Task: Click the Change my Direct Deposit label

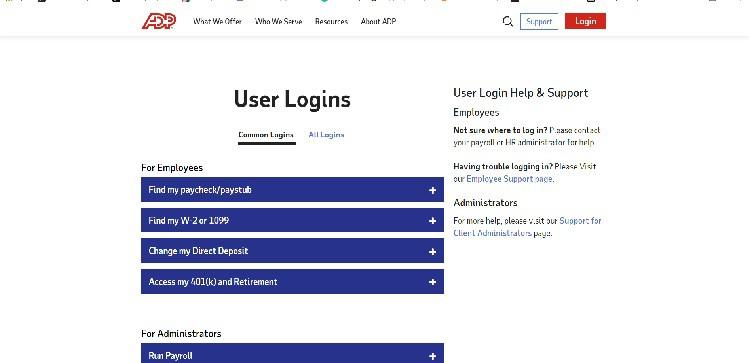Action: (x=198, y=251)
